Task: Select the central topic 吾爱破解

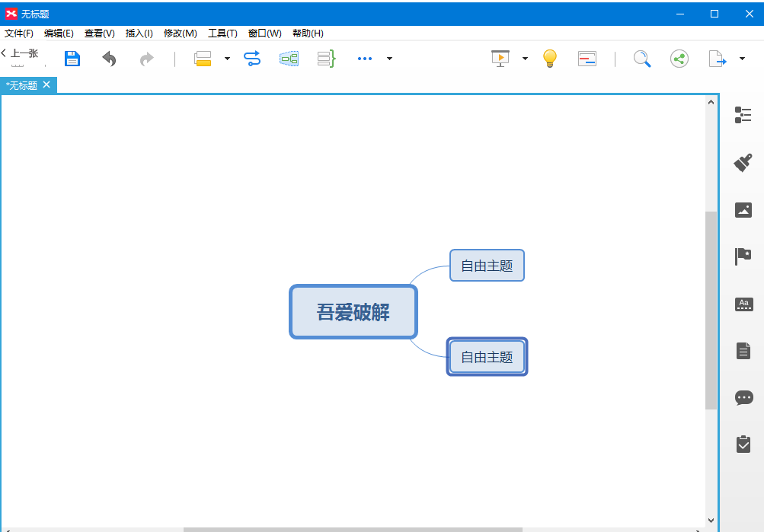Action: (353, 312)
